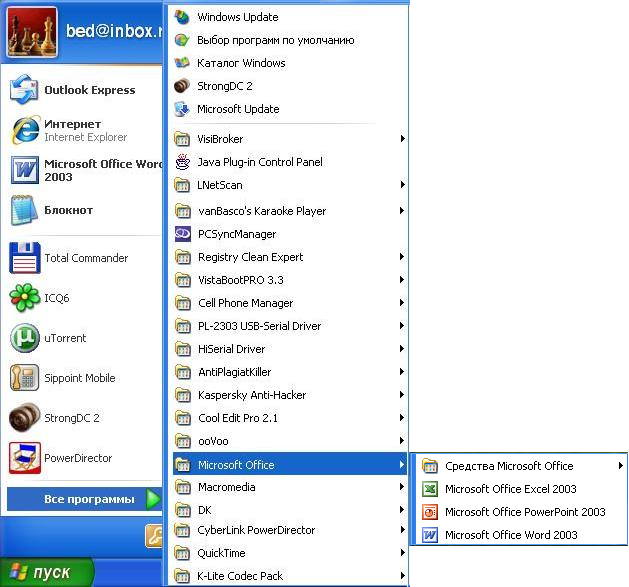Click Outlook Express label in Start menu

pyautogui.click(x=90, y=90)
